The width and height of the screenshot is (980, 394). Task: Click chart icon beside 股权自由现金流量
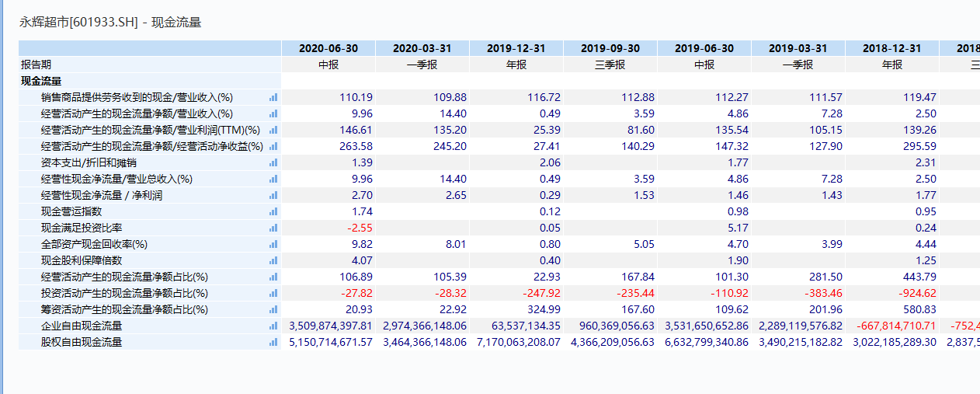point(273,342)
